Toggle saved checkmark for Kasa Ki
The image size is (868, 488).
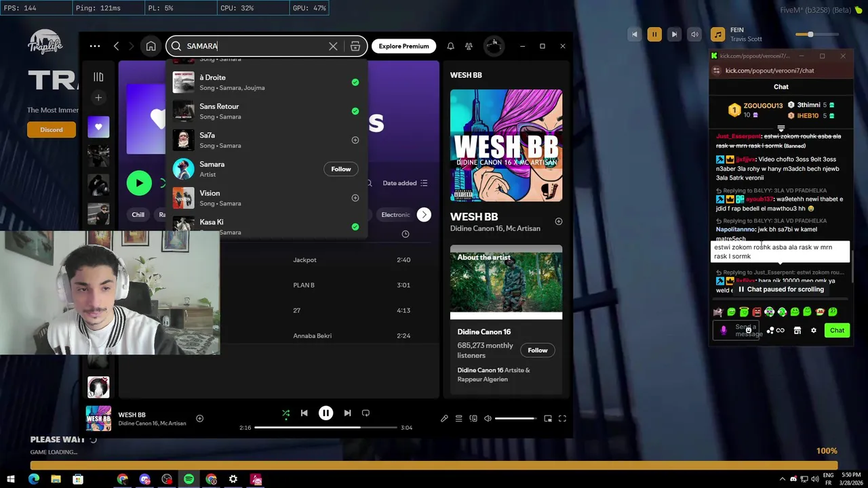tap(355, 227)
